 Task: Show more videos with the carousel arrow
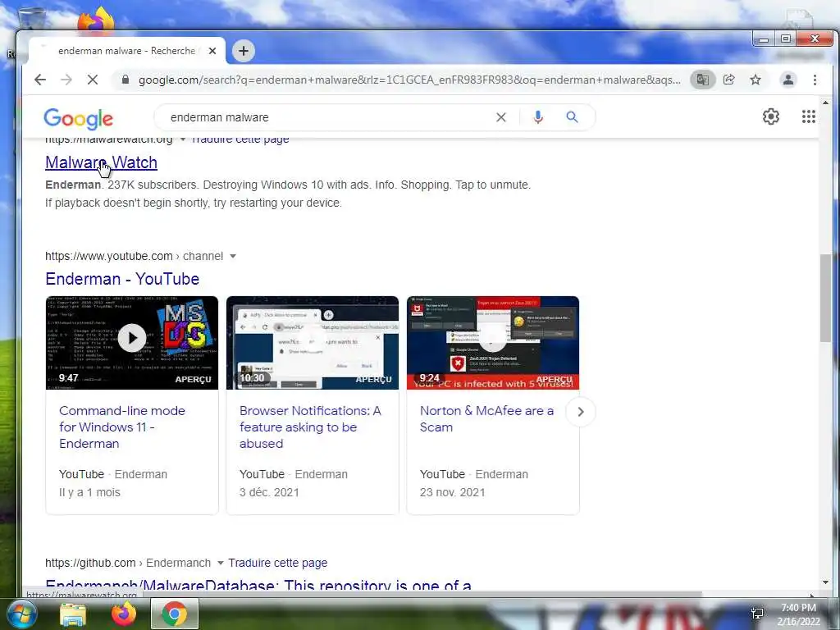(x=581, y=412)
